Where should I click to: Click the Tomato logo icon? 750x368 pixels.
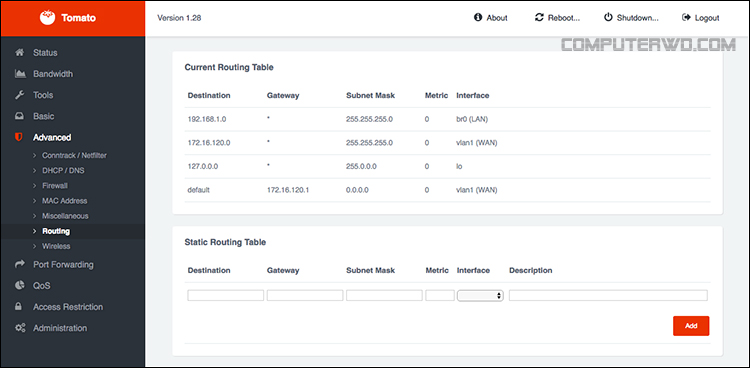[x=47, y=18]
